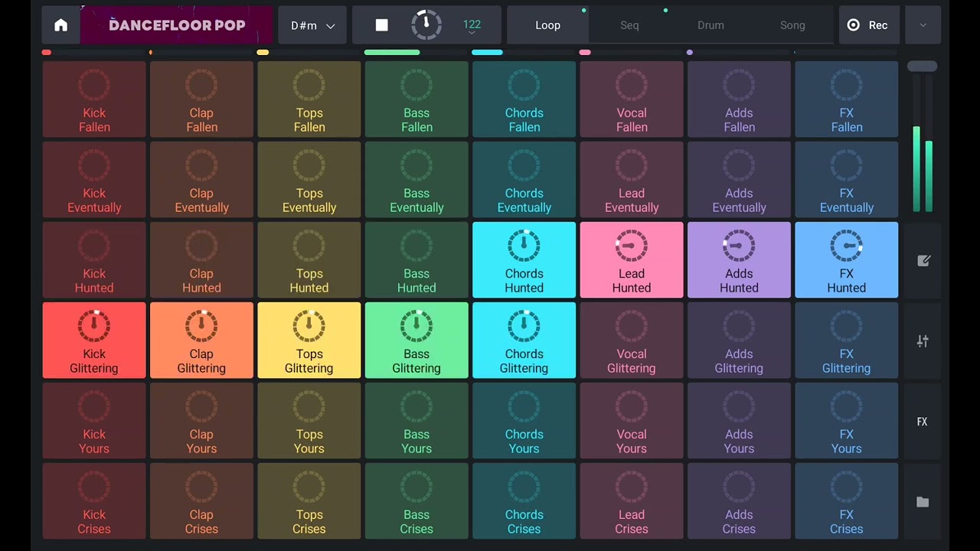This screenshot has width=980, height=551.
Task: Trigger the Adds Fallen pad
Action: [x=739, y=99]
